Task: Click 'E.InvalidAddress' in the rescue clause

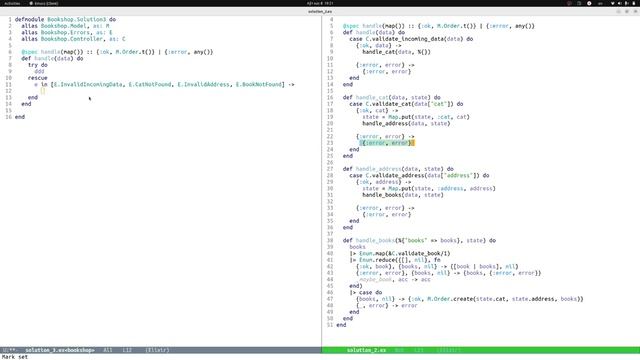Action: [203, 84]
